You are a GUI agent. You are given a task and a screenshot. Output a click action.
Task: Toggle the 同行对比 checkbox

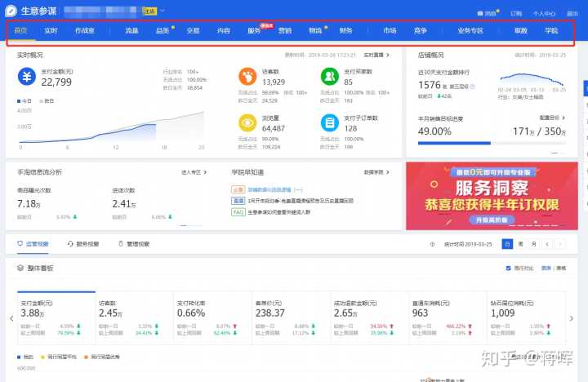point(509,268)
